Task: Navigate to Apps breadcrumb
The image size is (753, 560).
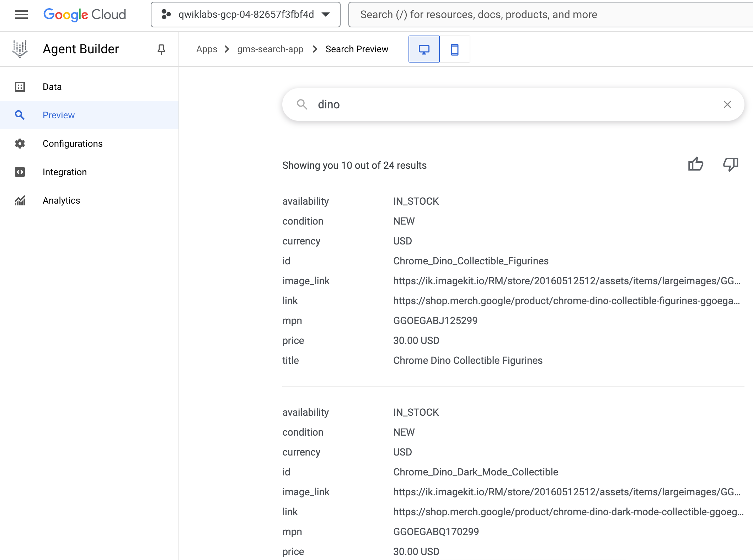Action: point(207,49)
